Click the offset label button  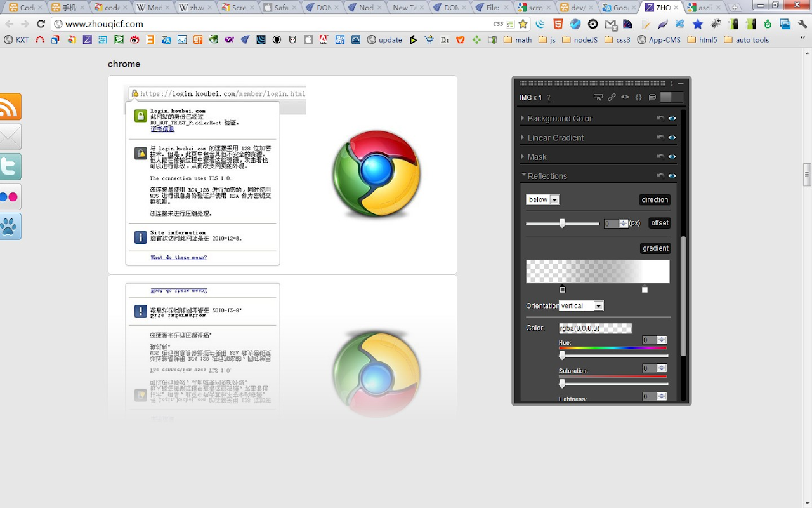pos(660,223)
